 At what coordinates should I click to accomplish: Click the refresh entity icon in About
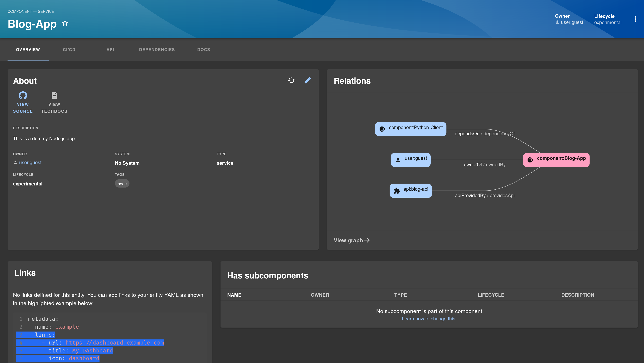(x=291, y=80)
